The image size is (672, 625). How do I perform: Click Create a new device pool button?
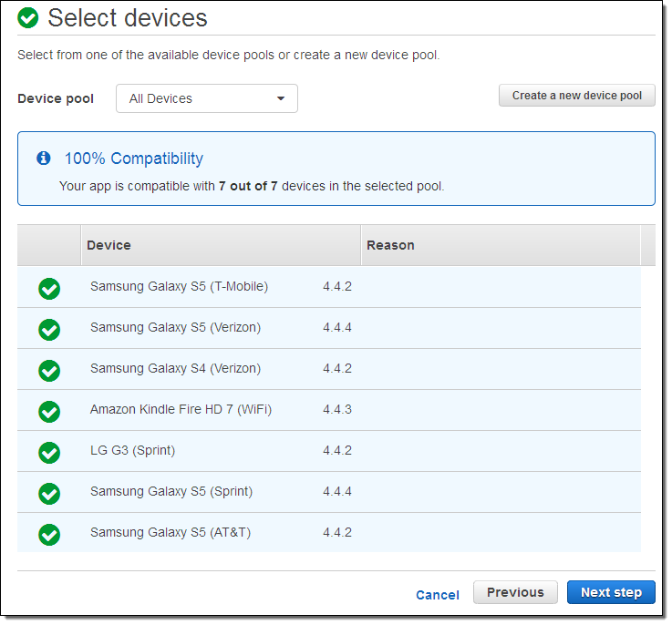(576, 96)
